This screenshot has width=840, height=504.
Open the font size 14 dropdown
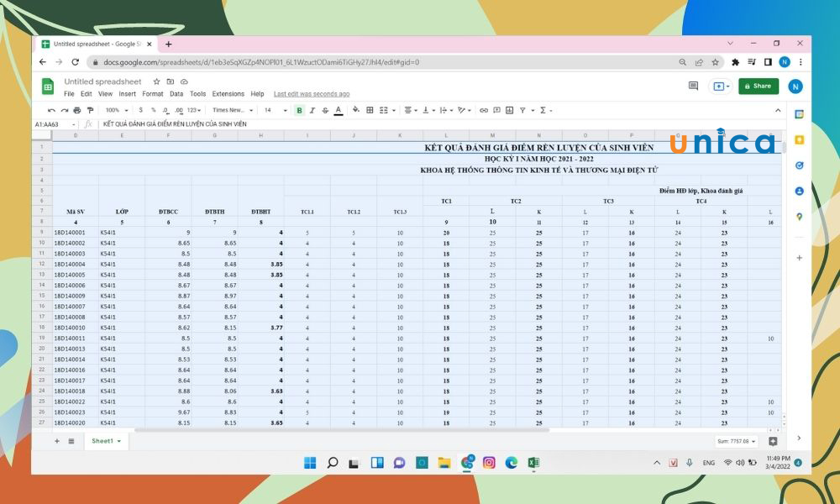click(275, 110)
